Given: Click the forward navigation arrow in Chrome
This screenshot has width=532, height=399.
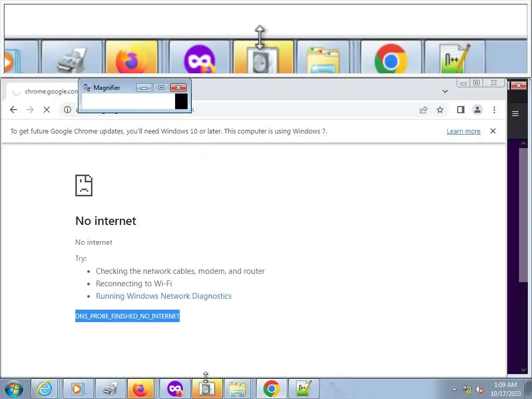Looking at the screenshot, I should (30, 110).
